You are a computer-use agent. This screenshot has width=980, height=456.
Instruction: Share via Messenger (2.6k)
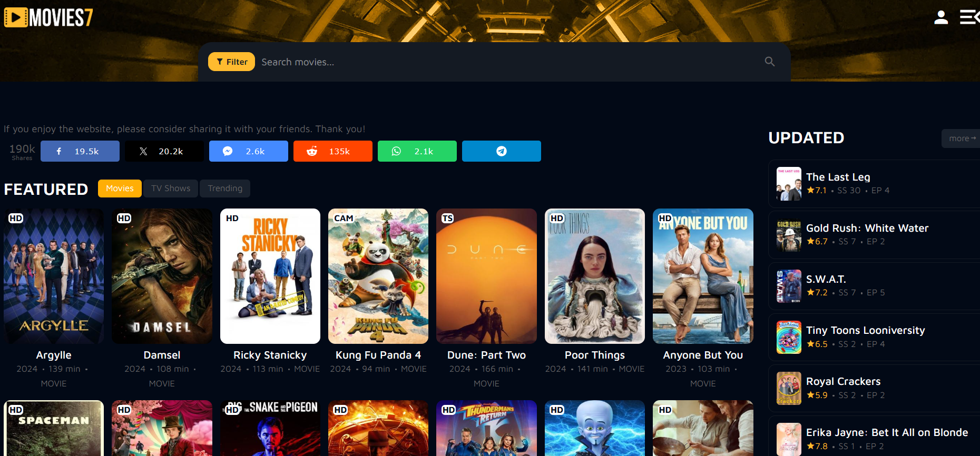[249, 151]
